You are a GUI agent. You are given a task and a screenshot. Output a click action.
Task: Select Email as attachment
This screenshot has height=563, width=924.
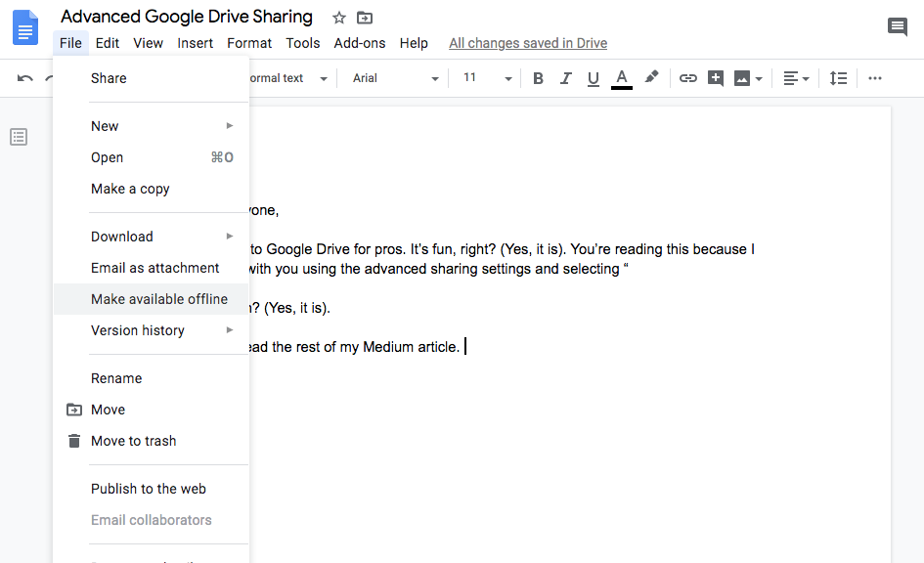[151, 268]
